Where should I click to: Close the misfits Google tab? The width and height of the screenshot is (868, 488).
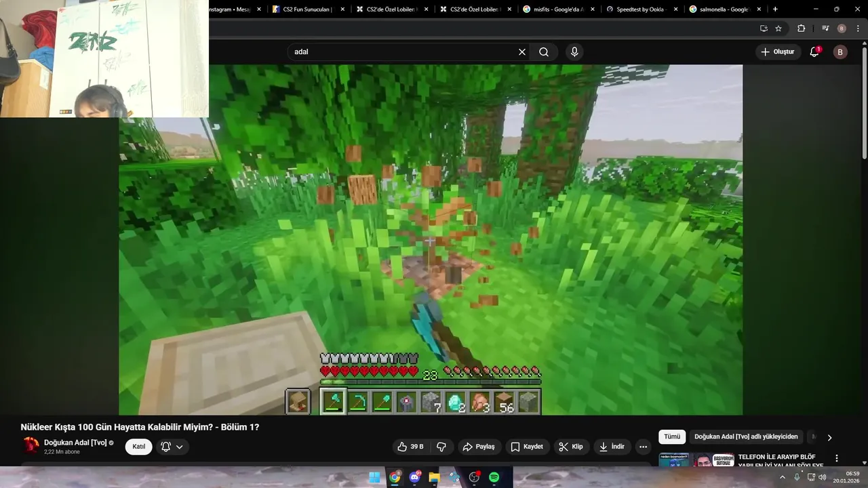click(593, 9)
